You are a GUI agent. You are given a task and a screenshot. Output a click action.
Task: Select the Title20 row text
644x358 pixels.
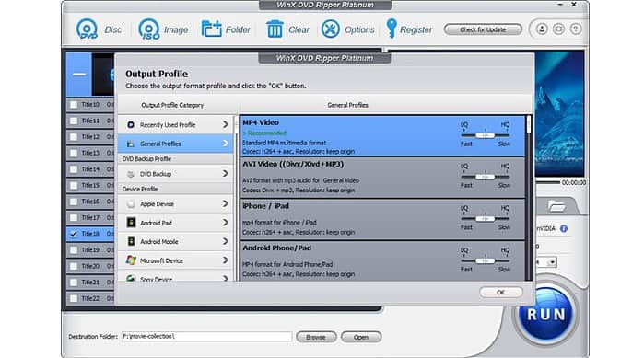(x=90, y=266)
